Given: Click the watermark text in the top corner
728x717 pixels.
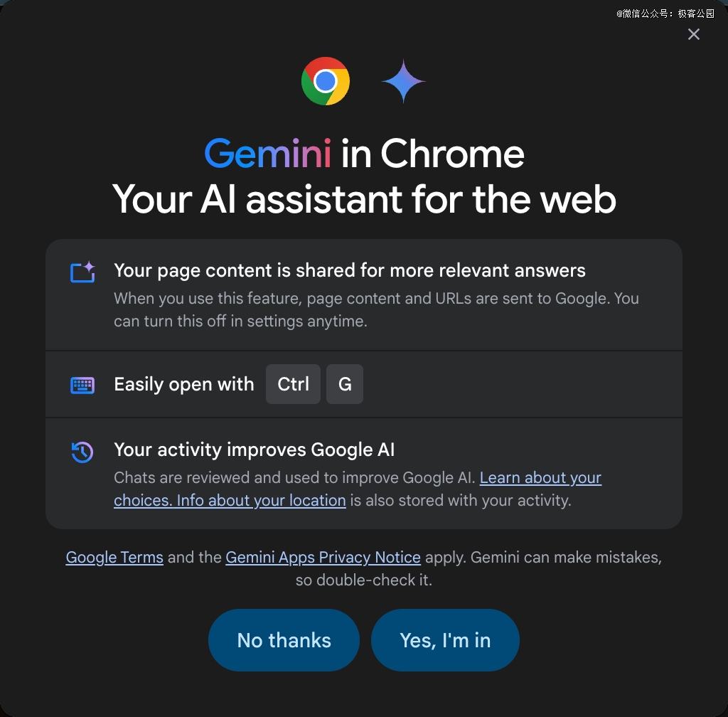Looking at the screenshot, I should pyautogui.click(x=665, y=14).
